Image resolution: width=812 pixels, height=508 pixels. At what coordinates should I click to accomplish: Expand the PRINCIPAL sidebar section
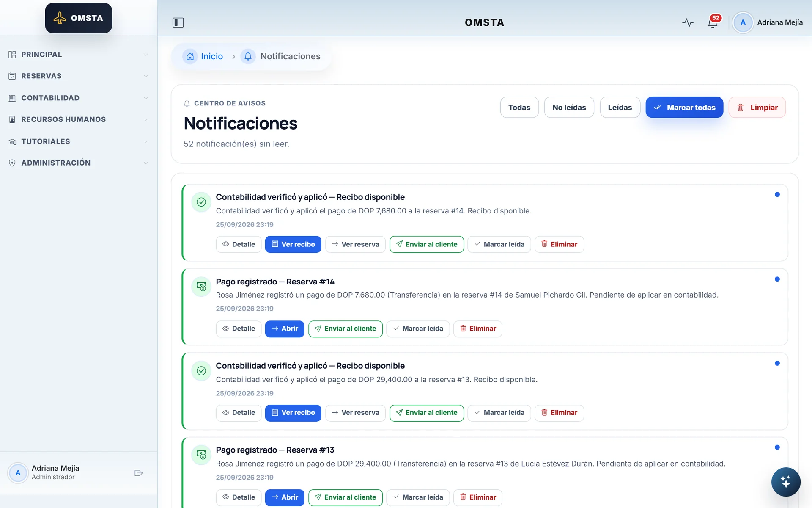(x=79, y=55)
